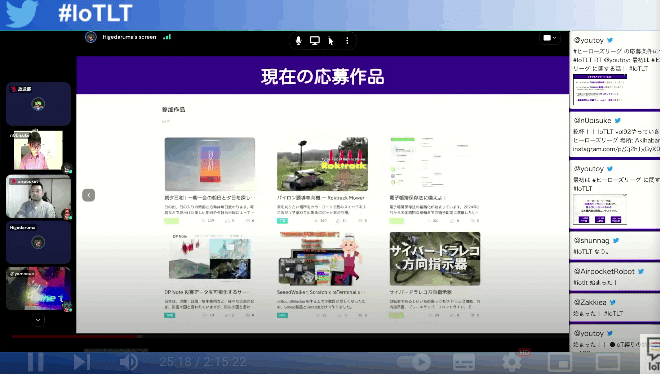Open @shunnag tweet in the feed
The width and height of the screenshot is (660, 374).
[615, 246]
